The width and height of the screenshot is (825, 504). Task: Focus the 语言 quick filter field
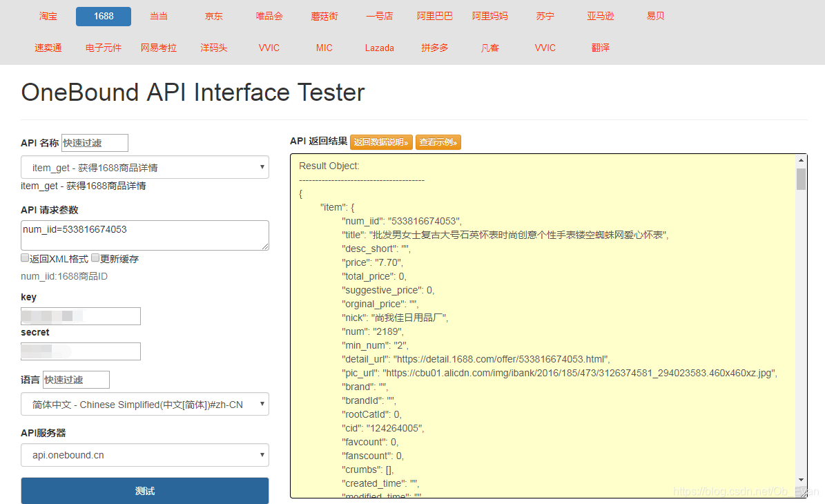point(77,380)
